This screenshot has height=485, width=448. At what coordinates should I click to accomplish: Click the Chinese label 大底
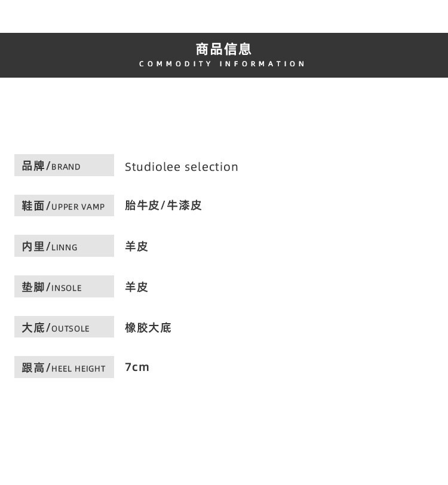coord(33,327)
